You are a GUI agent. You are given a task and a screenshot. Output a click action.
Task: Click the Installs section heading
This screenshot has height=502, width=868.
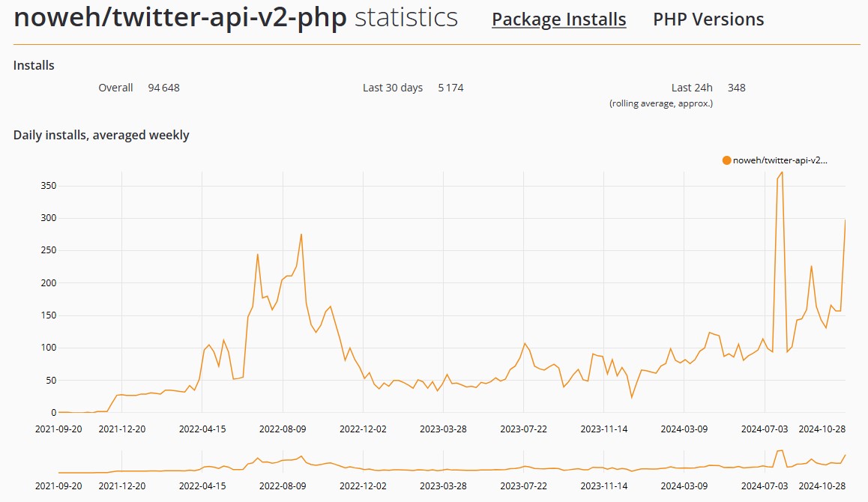pos(34,65)
